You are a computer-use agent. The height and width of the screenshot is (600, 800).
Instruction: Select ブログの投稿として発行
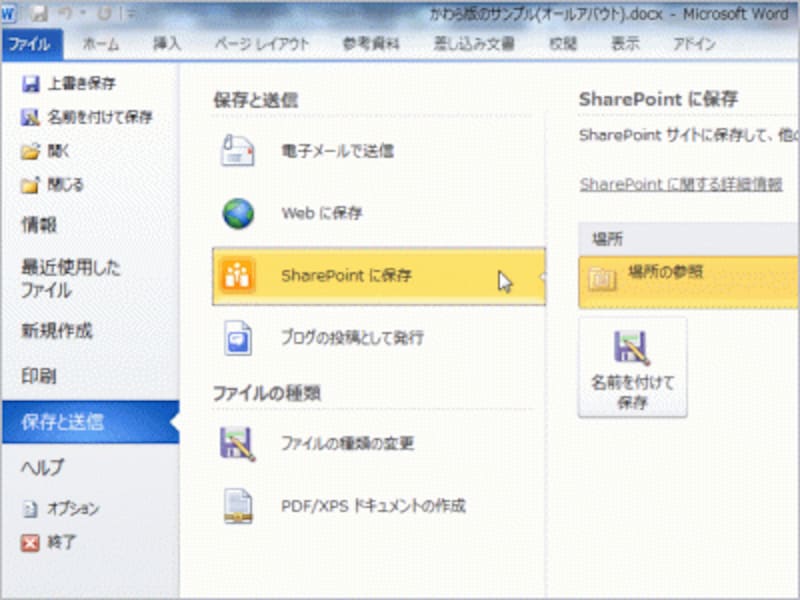point(237,339)
